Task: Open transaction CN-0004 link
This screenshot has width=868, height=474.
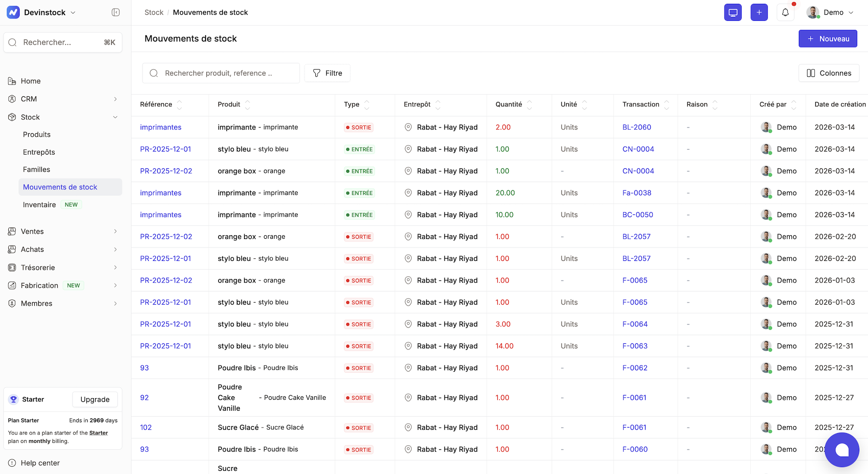Action: click(x=638, y=149)
